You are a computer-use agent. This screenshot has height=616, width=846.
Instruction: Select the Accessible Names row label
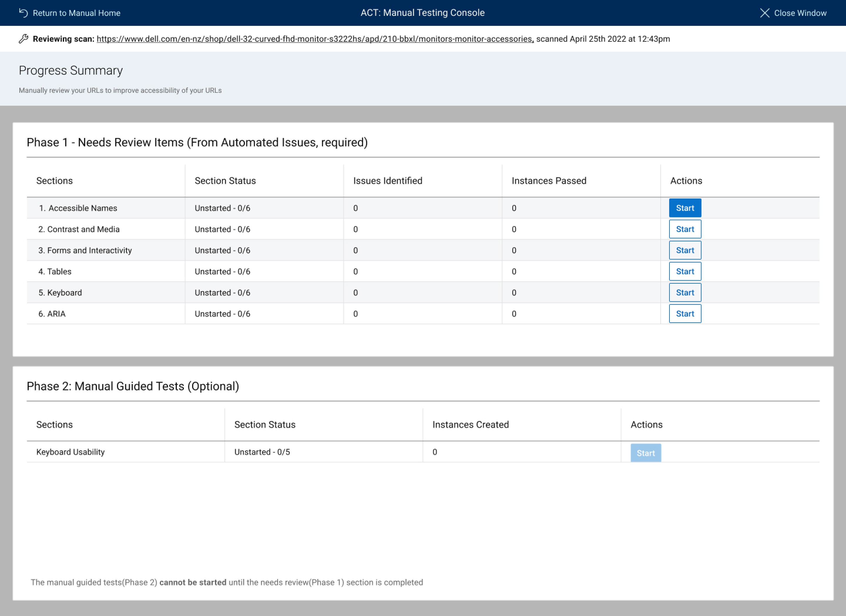[83, 208]
